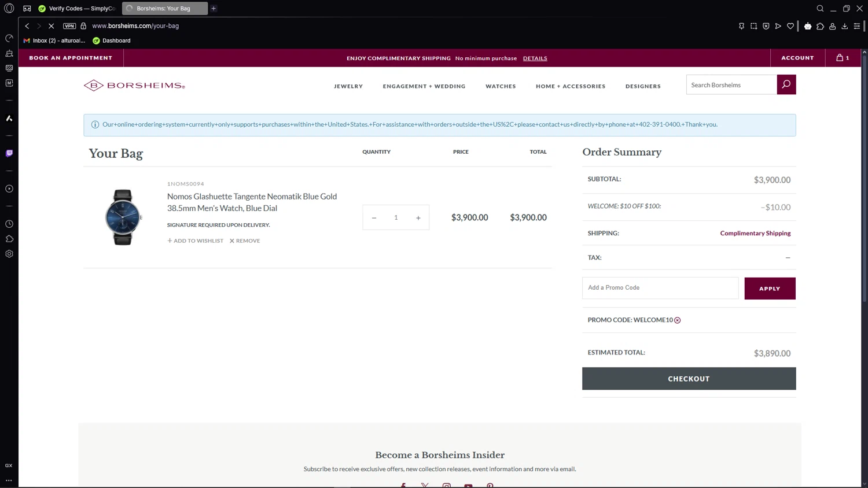868x488 pixels.
Task: Toggle the VPN badge in the address bar
Action: tap(69, 26)
